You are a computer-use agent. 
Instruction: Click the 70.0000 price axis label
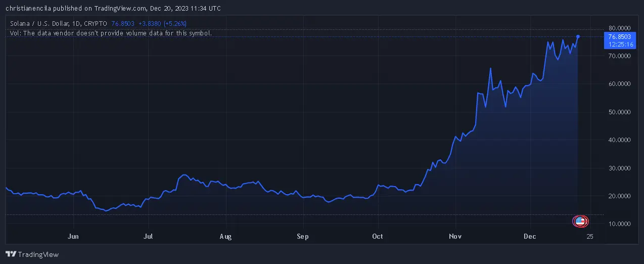click(619, 56)
